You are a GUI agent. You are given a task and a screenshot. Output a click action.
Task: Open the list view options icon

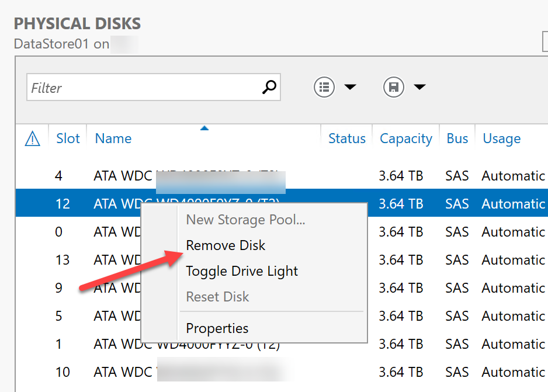(324, 87)
